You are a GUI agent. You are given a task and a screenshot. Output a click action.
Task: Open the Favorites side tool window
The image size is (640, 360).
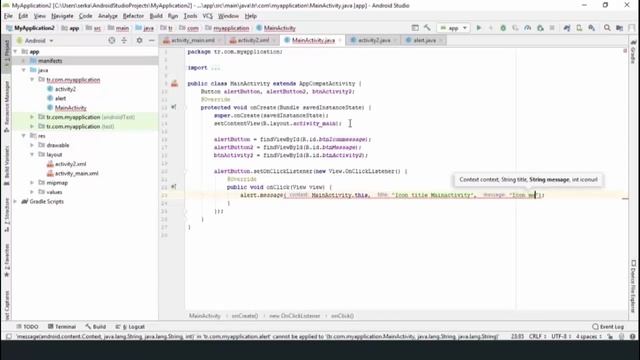pyautogui.click(x=7, y=260)
